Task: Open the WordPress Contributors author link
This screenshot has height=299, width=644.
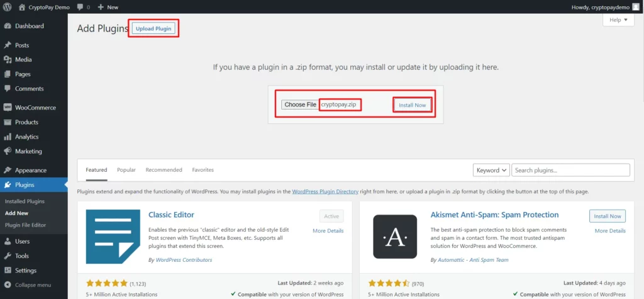Action: click(x=184, y=260)
